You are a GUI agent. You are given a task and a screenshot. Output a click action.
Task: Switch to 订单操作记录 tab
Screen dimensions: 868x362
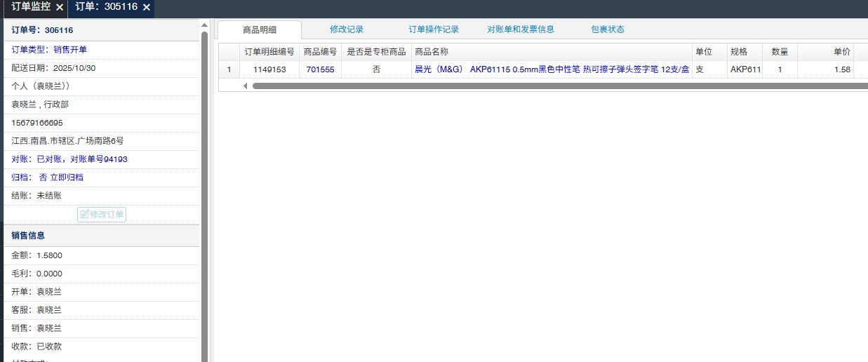tap(434, 29)
